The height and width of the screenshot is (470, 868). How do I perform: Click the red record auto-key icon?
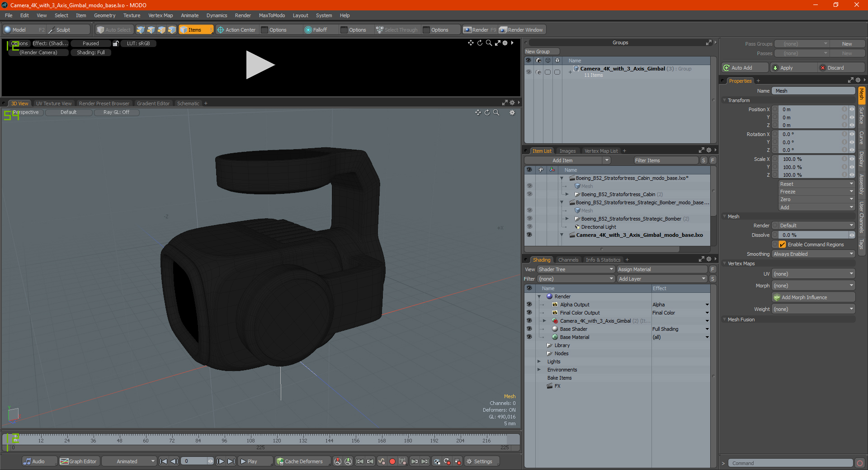click(x=392, y=461)
